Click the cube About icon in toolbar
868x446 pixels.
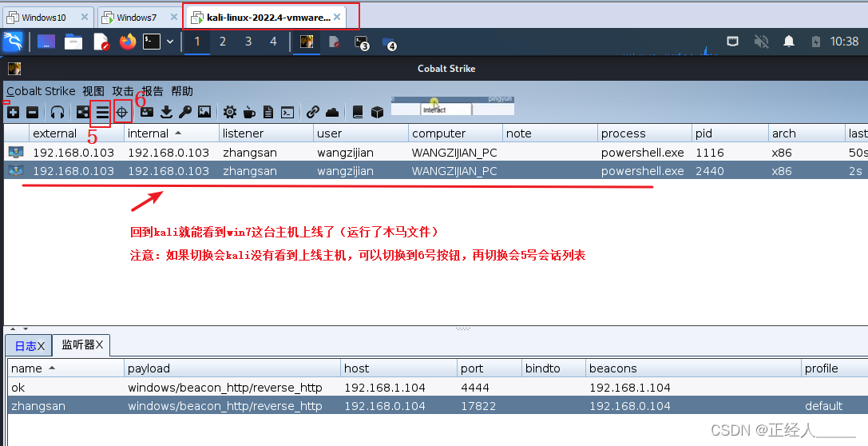[377, 113]
